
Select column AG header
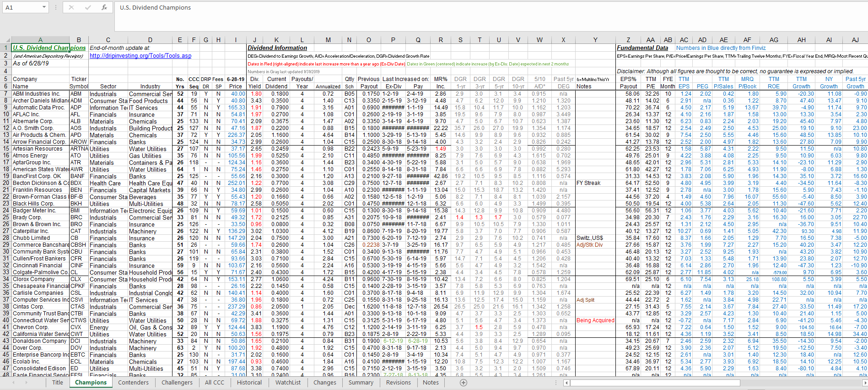(x=774, y=40)
